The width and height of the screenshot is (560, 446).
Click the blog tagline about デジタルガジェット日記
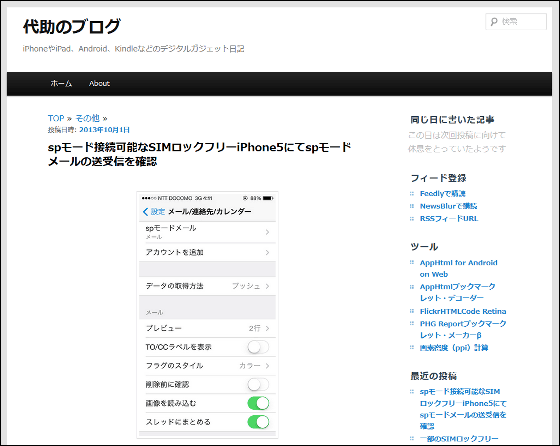coord(133,49)
